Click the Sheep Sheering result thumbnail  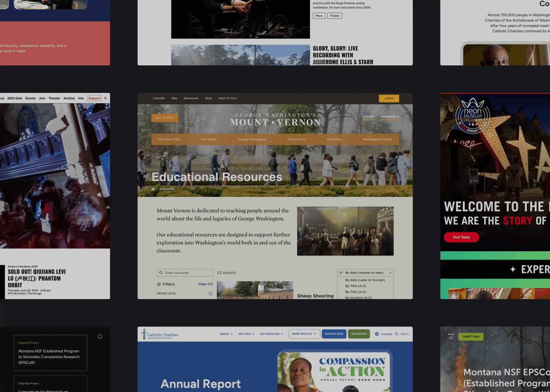[x=255, y=290]
